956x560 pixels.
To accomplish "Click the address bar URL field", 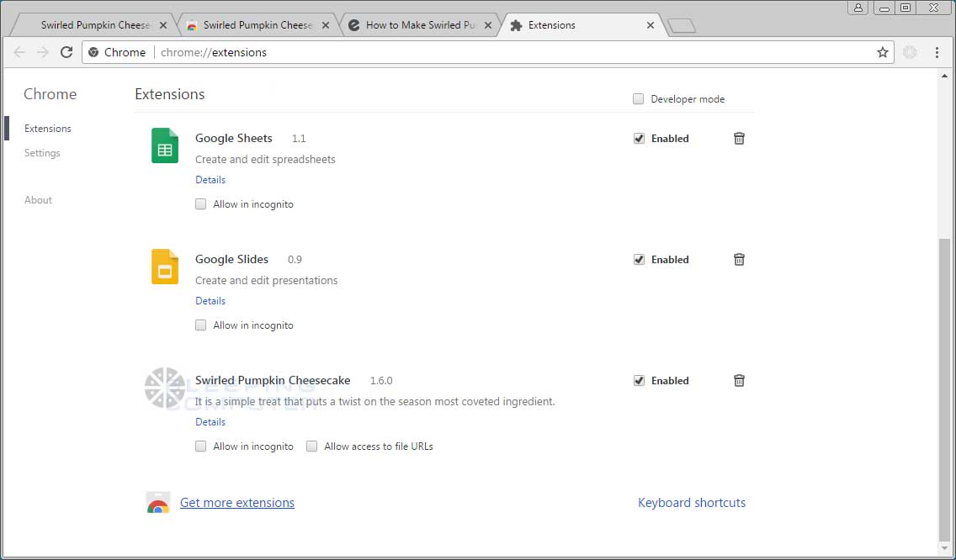I will point(488,52).
